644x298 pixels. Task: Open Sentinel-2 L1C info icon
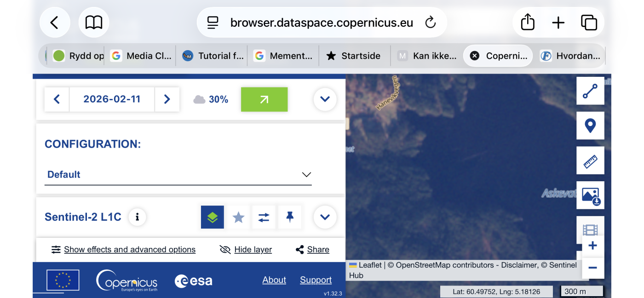tap(137, 217)
